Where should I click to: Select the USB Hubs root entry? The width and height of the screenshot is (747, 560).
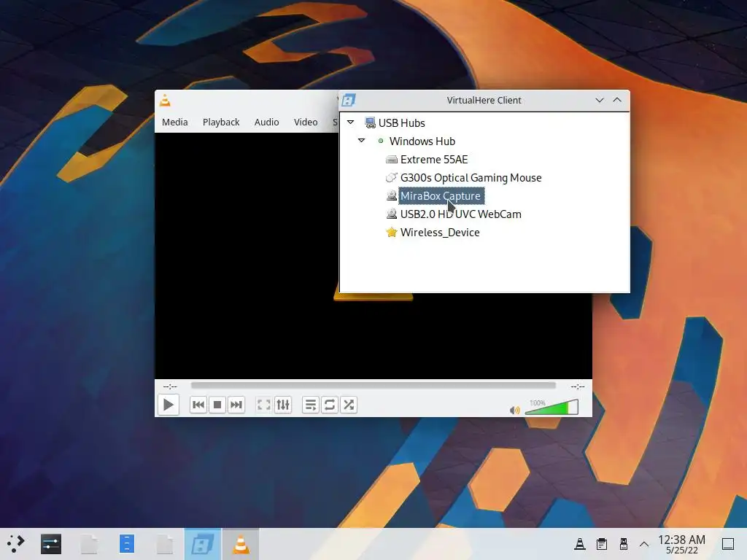pos(402,122)
